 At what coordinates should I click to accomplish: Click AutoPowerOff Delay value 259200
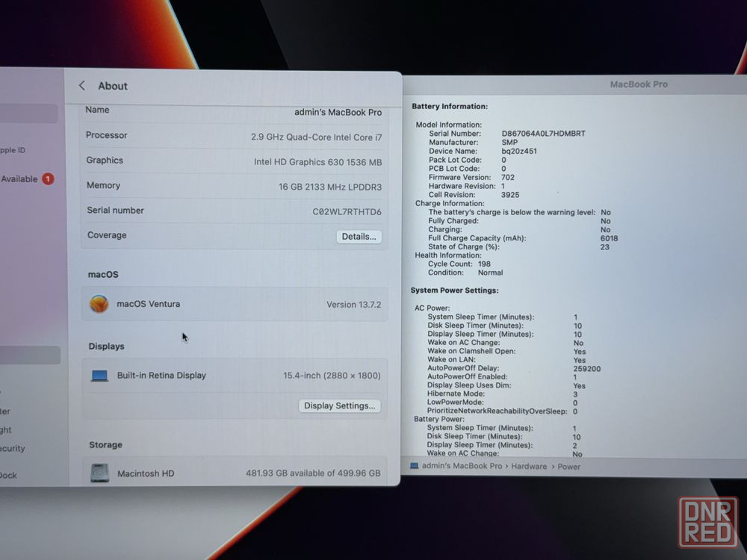tap(587, 369)
